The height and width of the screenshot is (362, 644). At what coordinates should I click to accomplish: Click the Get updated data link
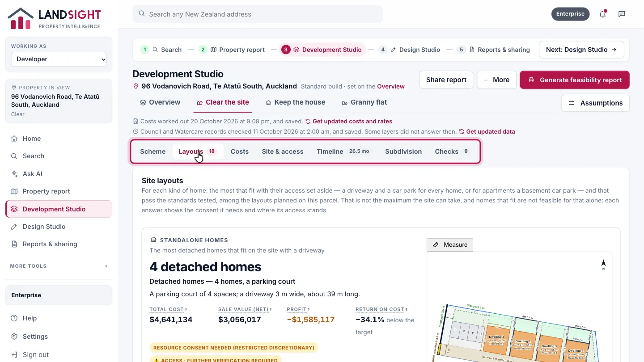tap(487, 131)
